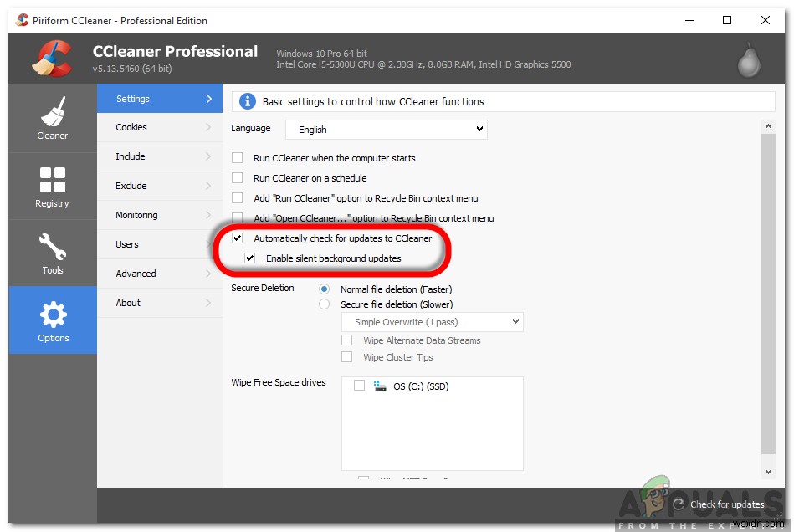Click the info icon next to basic settings description

(248, 102)
